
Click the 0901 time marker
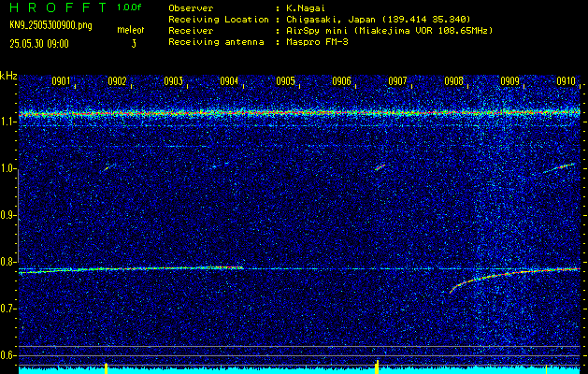pyautogui.click(x=61, y=81)
